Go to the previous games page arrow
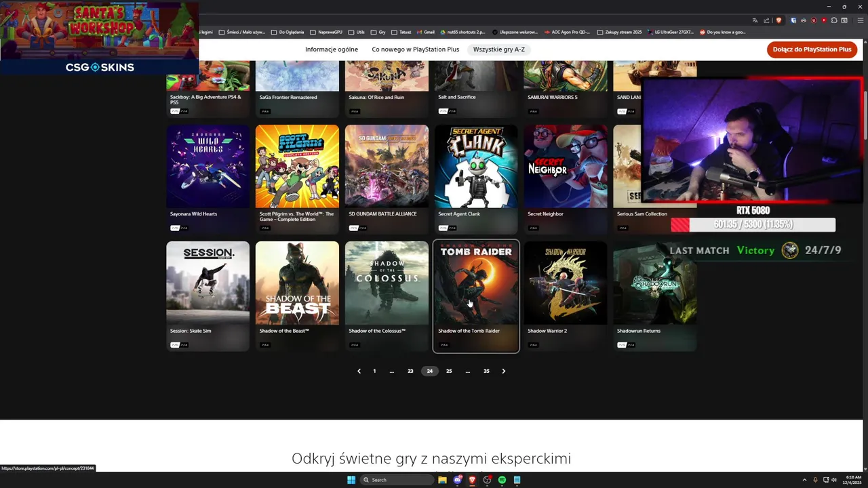The height and width of the screenshot is (488, 868). click(359, 371)
